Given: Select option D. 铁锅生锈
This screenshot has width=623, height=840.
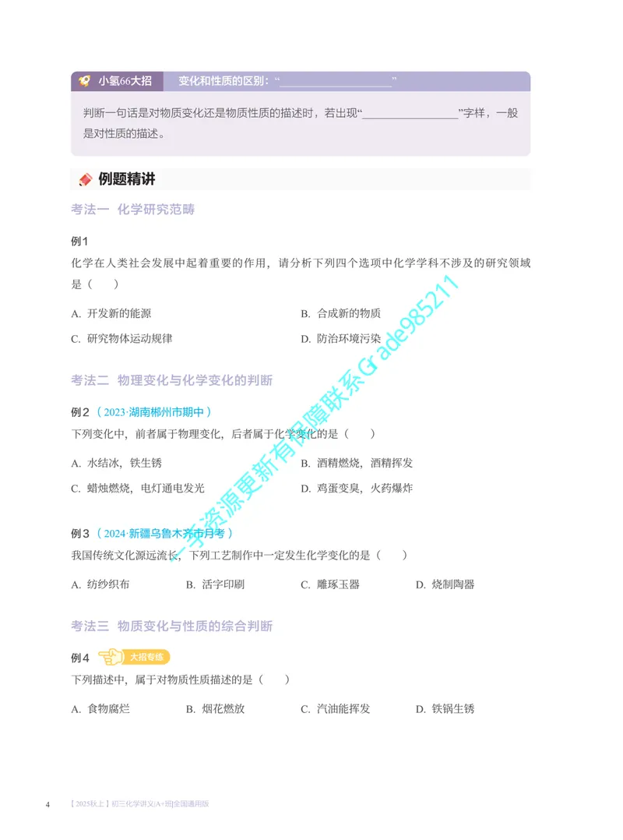Looking at the screenshot, I should pyautogui.click(x=445, y=709).
